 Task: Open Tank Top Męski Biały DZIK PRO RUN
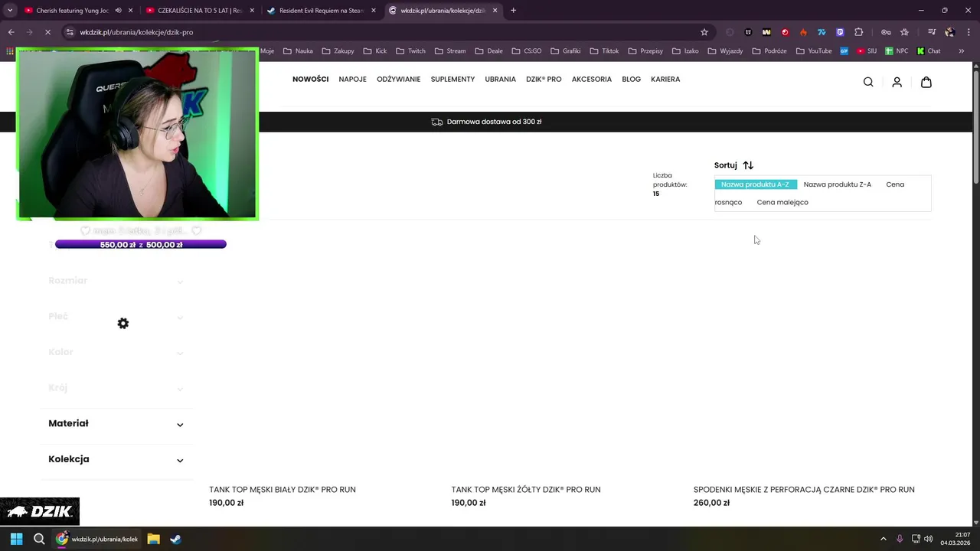283,490
